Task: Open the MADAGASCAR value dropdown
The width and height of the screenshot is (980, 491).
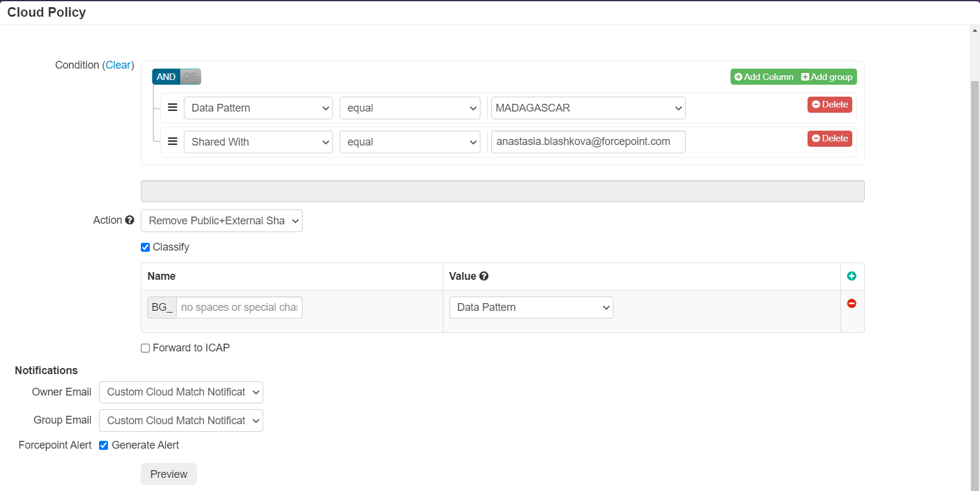Action: pyautogui.click(x=588, y=108)
